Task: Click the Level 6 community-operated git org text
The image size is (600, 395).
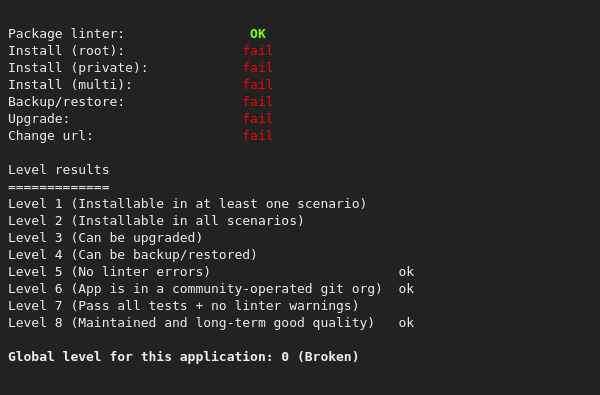Action: tap(230, 289)
